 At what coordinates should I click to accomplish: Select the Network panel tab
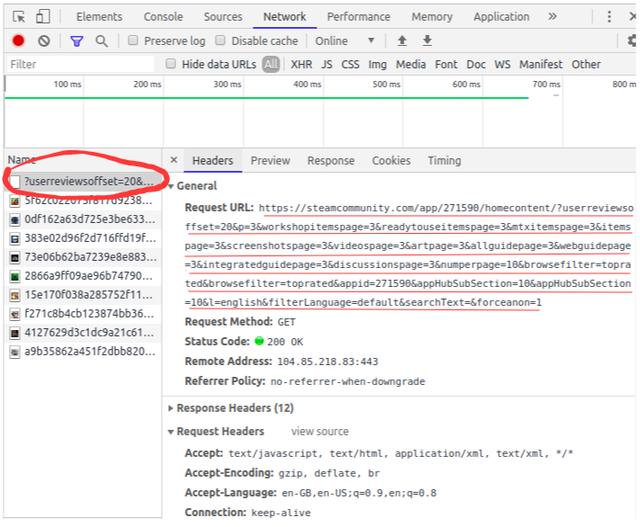coord(284,17)
